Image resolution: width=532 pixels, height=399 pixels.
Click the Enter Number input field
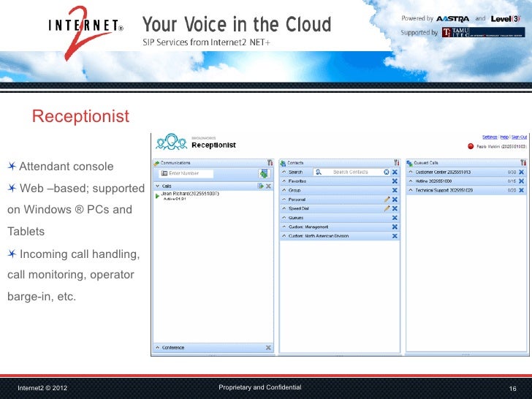click(186, 173)
